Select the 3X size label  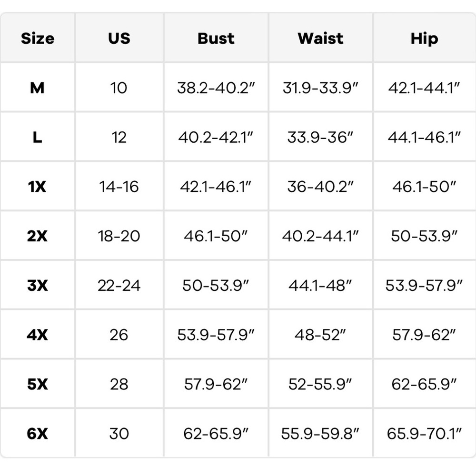coord(37,286)
